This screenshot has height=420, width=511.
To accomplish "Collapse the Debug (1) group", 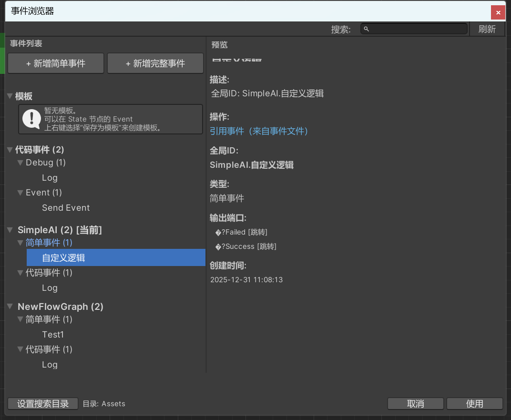I will [x=20, y=163].
